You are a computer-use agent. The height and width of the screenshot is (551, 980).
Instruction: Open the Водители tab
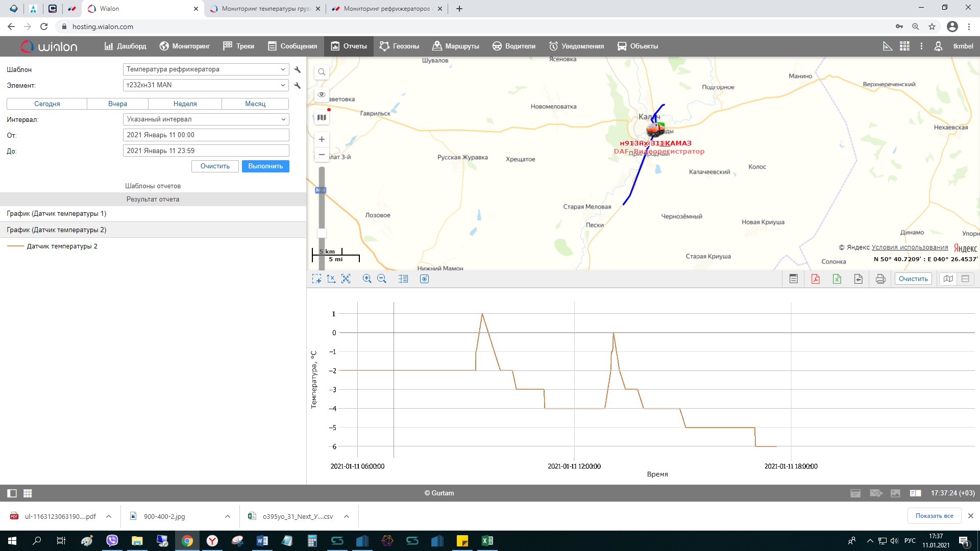(x=514, y=46)
